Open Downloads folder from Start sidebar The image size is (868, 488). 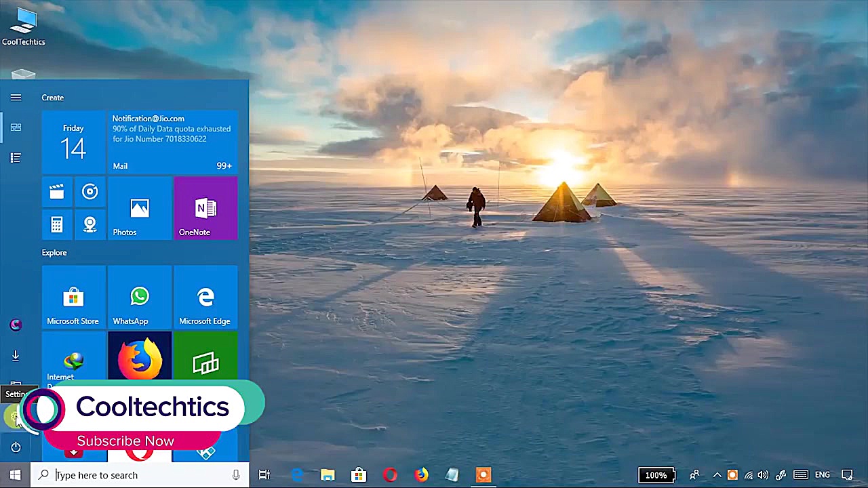[16, 355]
